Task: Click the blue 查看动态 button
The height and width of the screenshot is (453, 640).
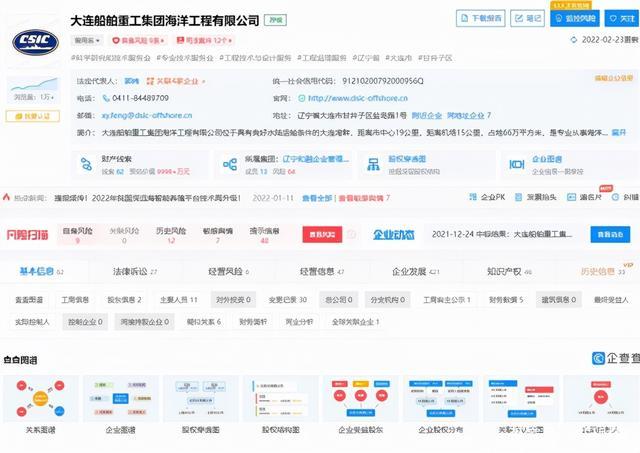Action: (x=610, y=234)
